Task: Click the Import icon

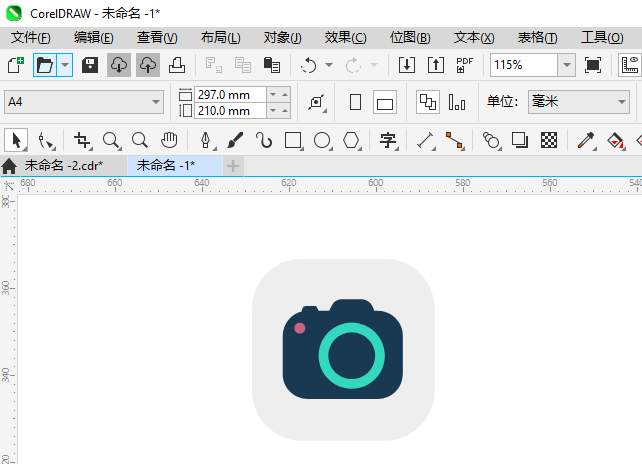Action: (x=407, y=65)
